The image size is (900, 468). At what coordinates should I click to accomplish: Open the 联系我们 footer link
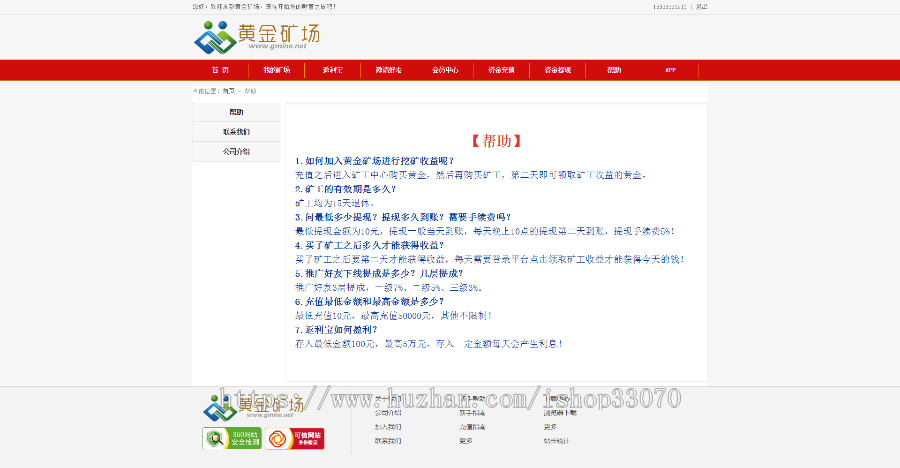click(x=388, y=442)
